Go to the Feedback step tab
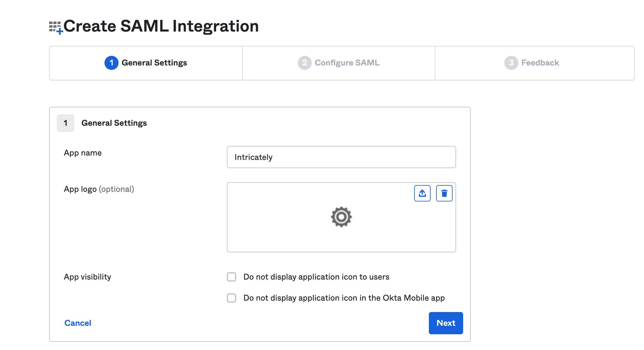 coord(540,63)
